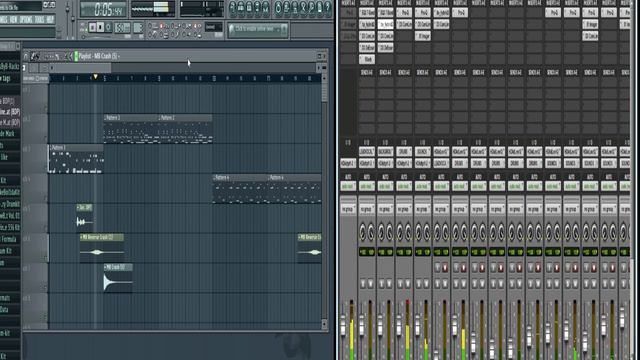Viewport: 640px width, 360px height.
Task: Select the first MB Reverse Crash audio clip
Action: coord(102,248)
